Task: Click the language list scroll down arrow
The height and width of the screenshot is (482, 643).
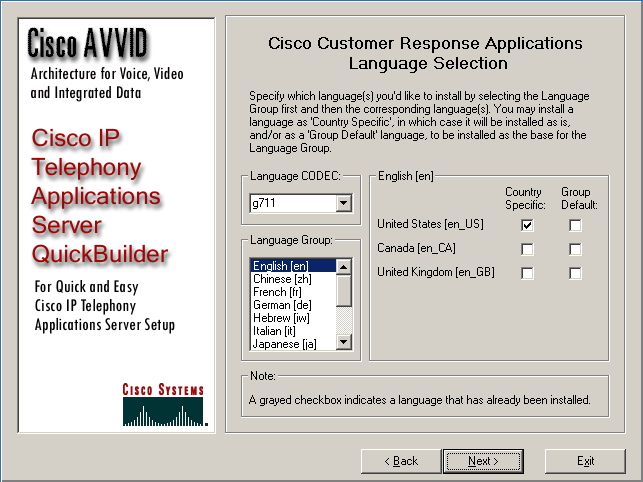Action: [x=344, y=342]
